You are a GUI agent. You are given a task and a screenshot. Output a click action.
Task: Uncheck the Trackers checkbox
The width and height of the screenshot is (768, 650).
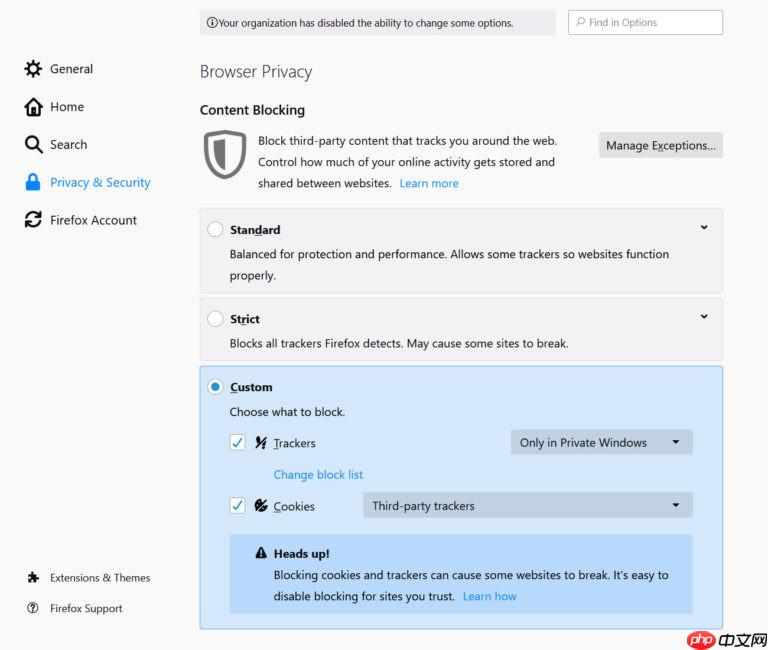pos(238,443)
